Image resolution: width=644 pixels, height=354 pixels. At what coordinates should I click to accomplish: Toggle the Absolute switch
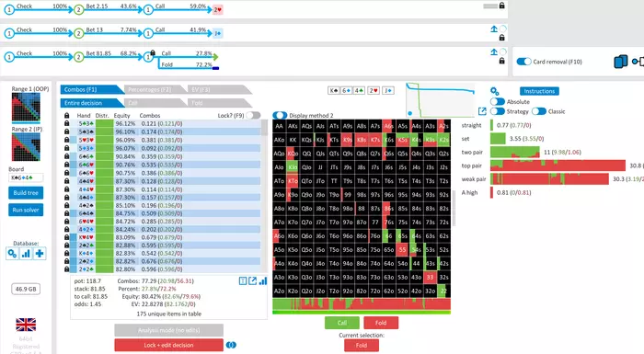[498, 101]
